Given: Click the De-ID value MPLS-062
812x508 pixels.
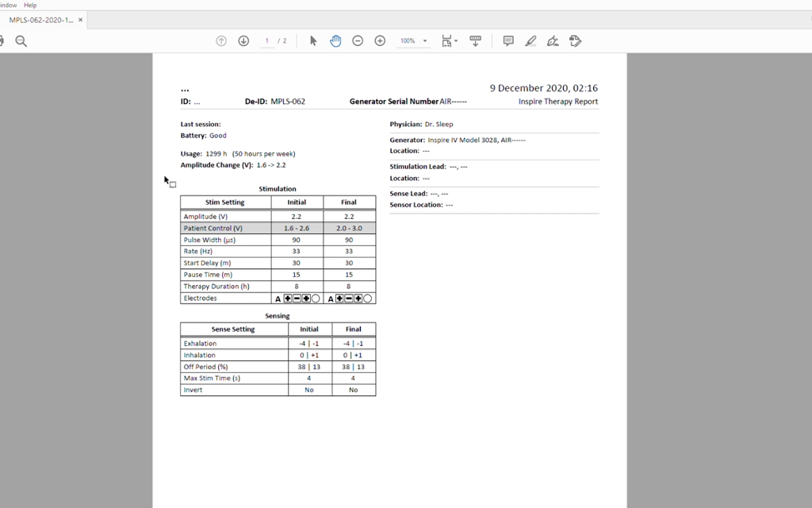Looking at the screenshot, I should 288,102.
